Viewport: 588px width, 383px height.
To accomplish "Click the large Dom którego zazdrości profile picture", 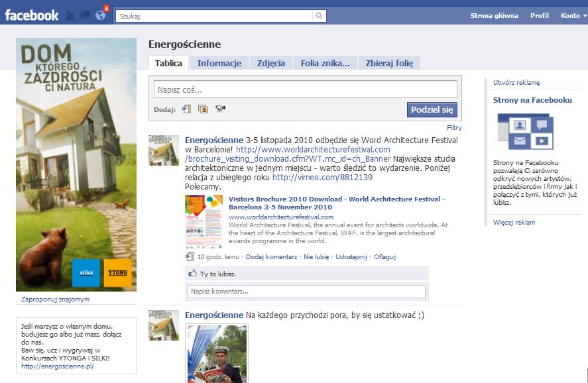I will pos(76,164).
